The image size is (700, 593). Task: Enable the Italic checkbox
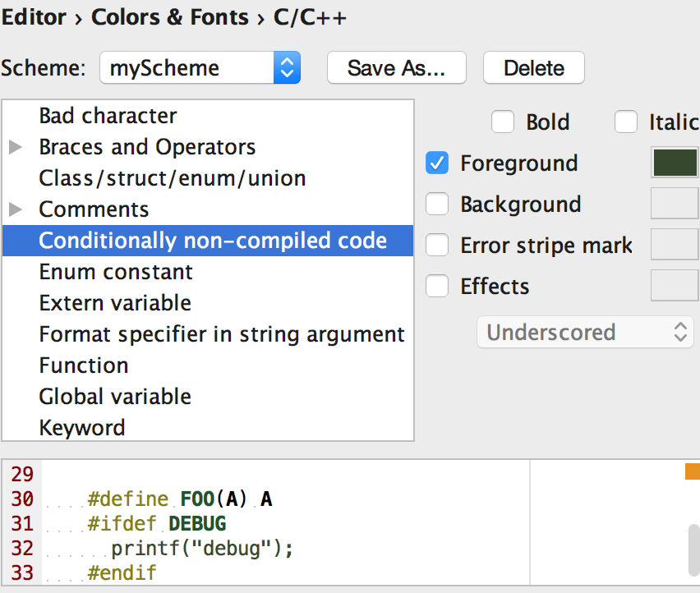[626, 122]
